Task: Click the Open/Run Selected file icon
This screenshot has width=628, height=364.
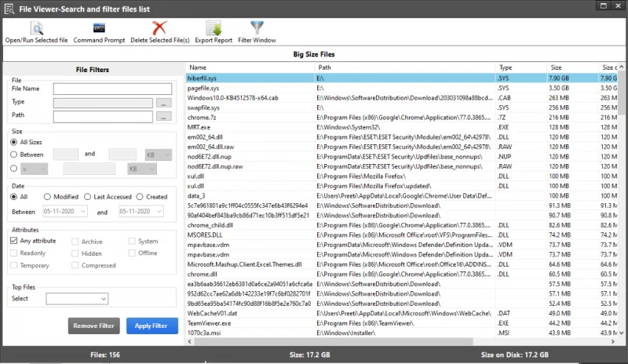Action: point(37,28)
